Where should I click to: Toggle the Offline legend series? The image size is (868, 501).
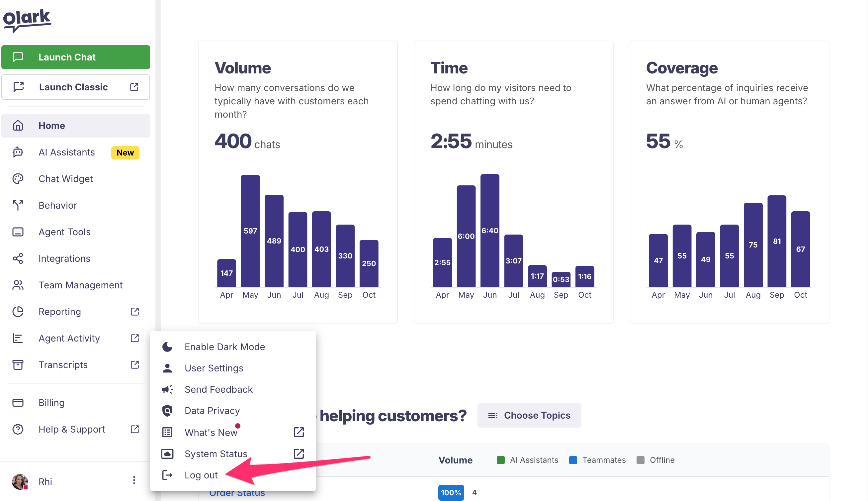point(662,460)
